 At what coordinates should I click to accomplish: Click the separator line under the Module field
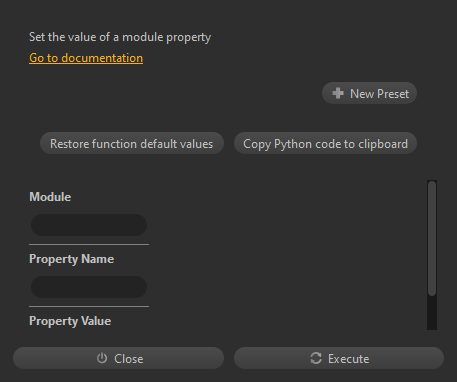89,244
